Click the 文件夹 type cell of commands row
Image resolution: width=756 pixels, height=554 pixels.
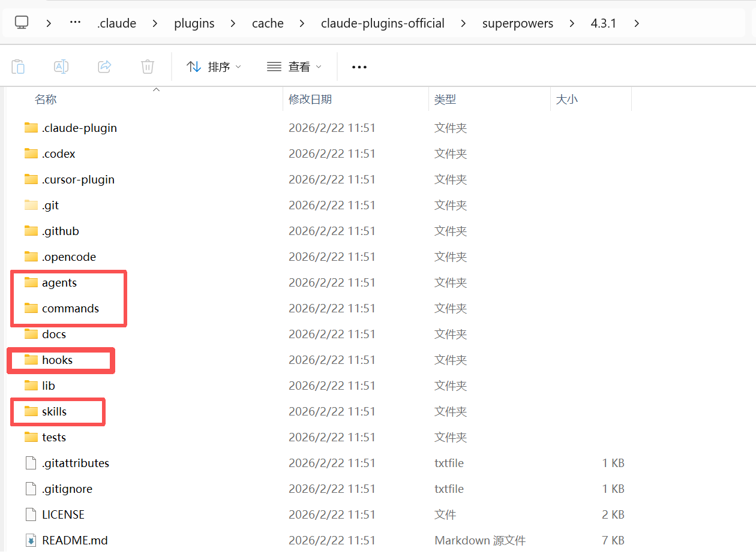point(451,308)
